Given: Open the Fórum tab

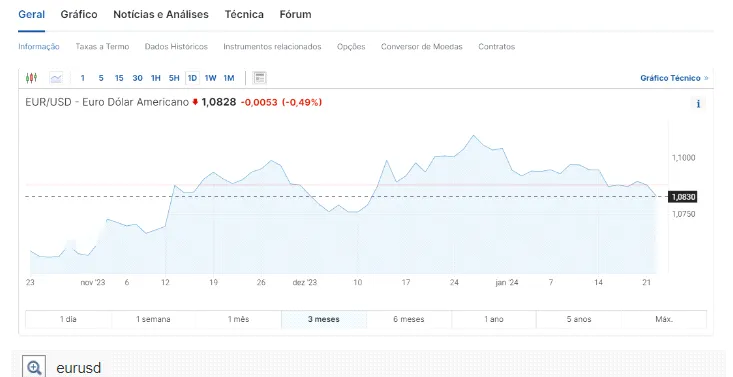Looking at the screenshot, I should point(295,14).
